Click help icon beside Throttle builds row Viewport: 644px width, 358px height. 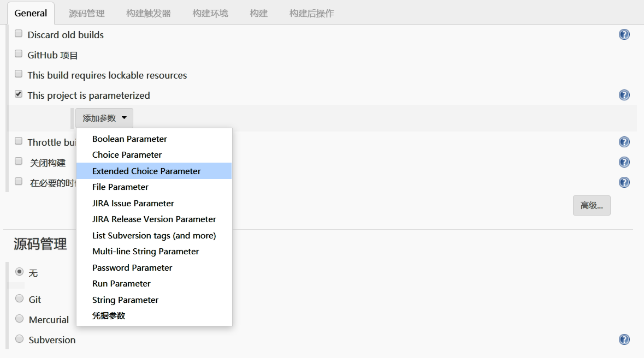coord(624,142)
